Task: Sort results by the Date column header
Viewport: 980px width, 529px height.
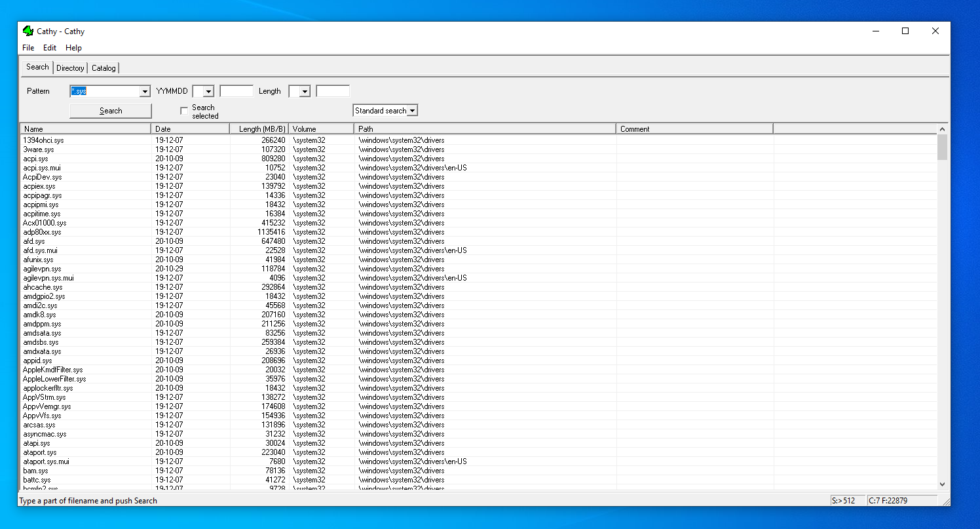Action: [190, 129]
